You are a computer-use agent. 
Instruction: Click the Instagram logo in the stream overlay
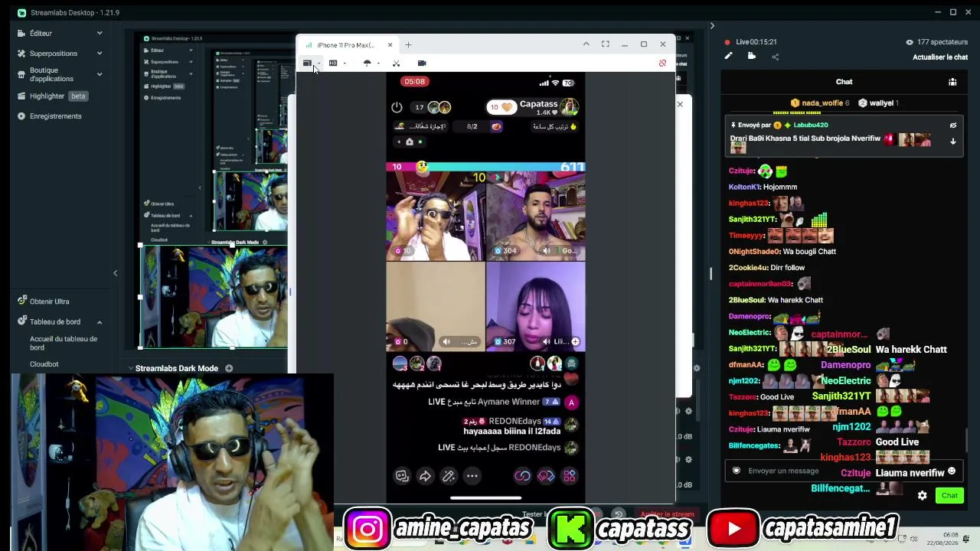[367, 529]
